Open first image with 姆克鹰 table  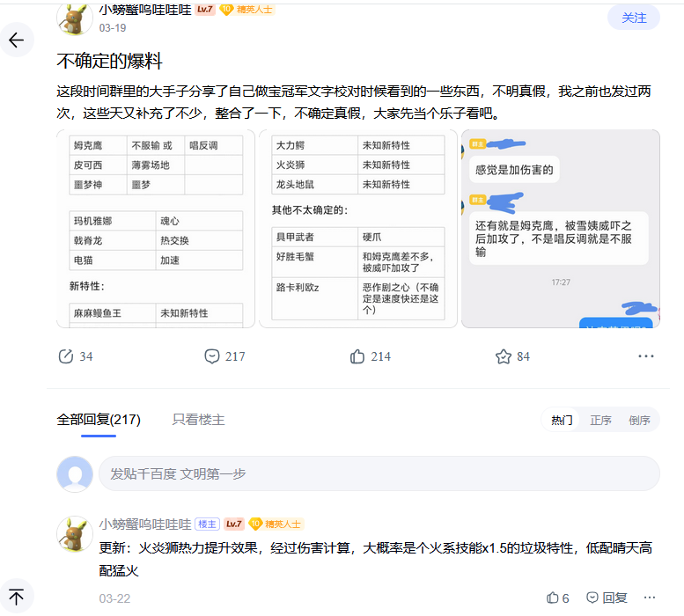point(156,229)
